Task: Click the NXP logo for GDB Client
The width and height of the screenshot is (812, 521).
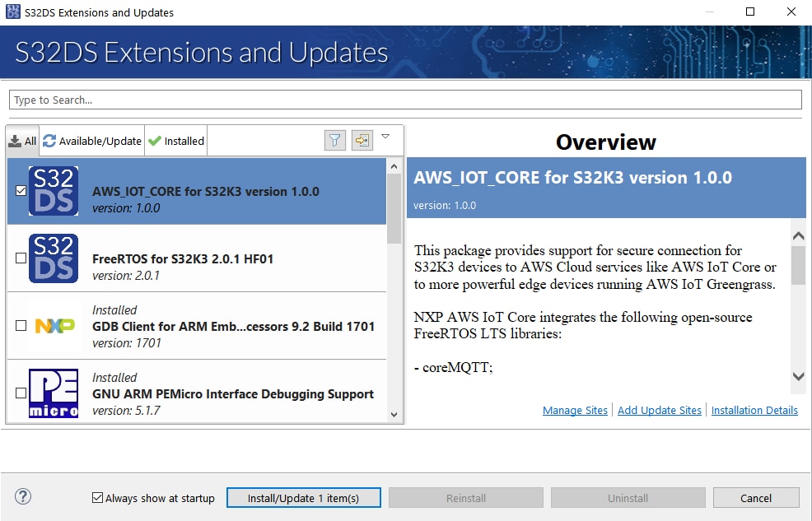Action: pyautogui.click(x=54, y=326)
